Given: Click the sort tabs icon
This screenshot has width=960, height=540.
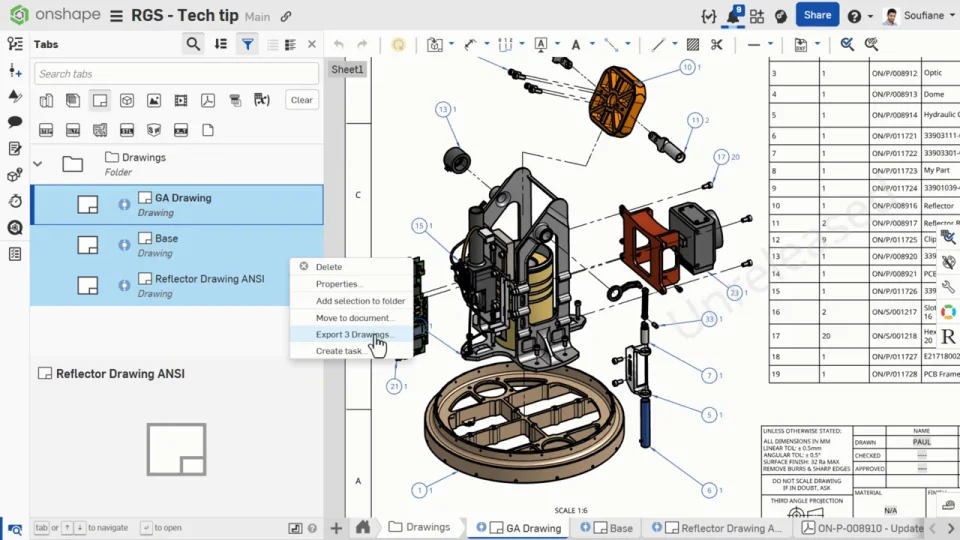Looking at the screenshot, I should point(221,44).
